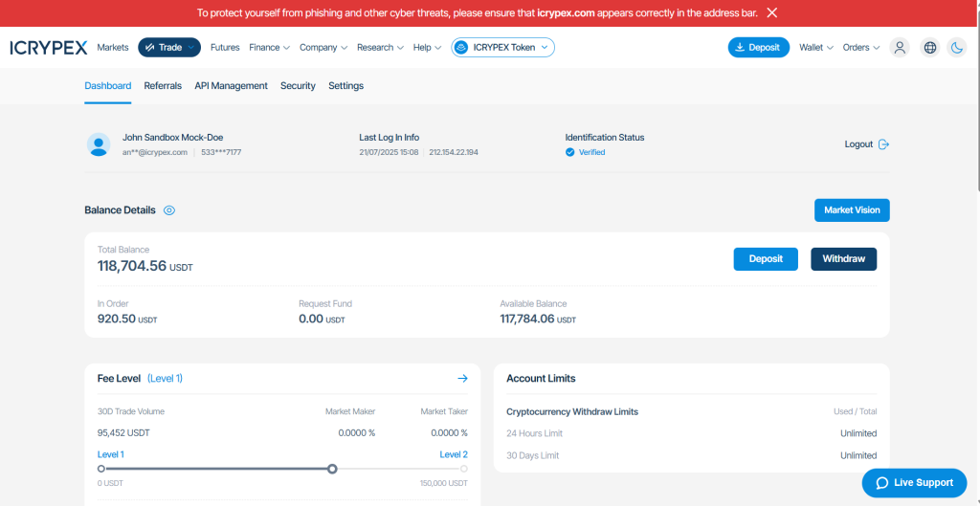Open Live Support chat
Viewport: 980px width, 506px height.
914,483
